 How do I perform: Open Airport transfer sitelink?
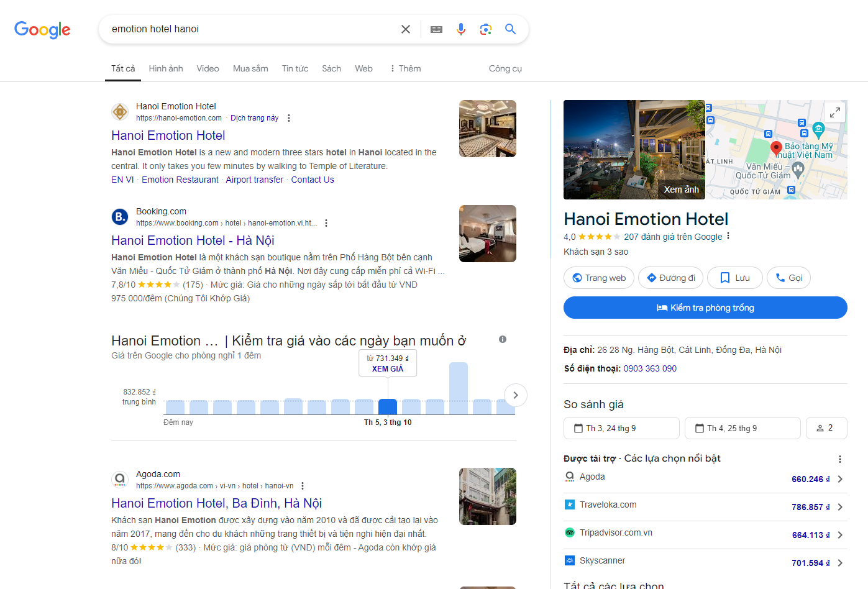click(255, 180)
